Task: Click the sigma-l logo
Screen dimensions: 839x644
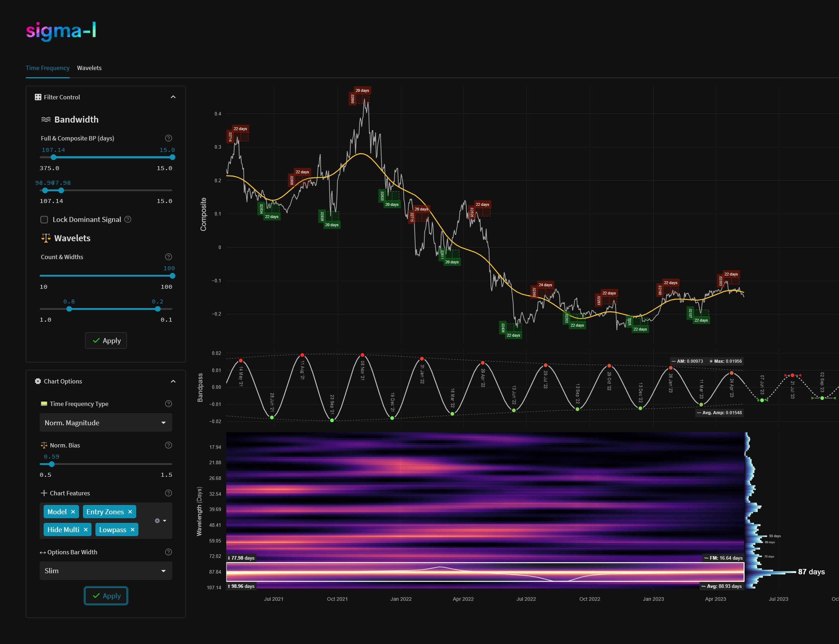Action: tap(61, 31)
